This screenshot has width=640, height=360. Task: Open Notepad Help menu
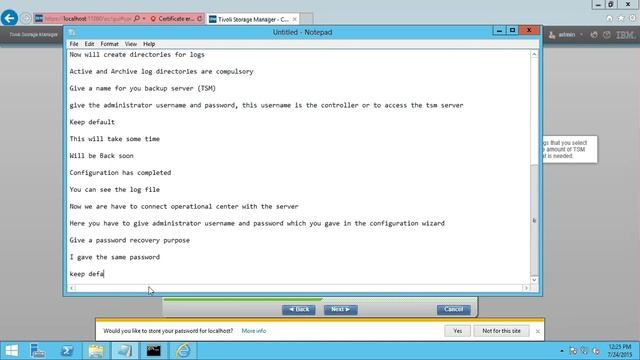[x=149, y=44]
